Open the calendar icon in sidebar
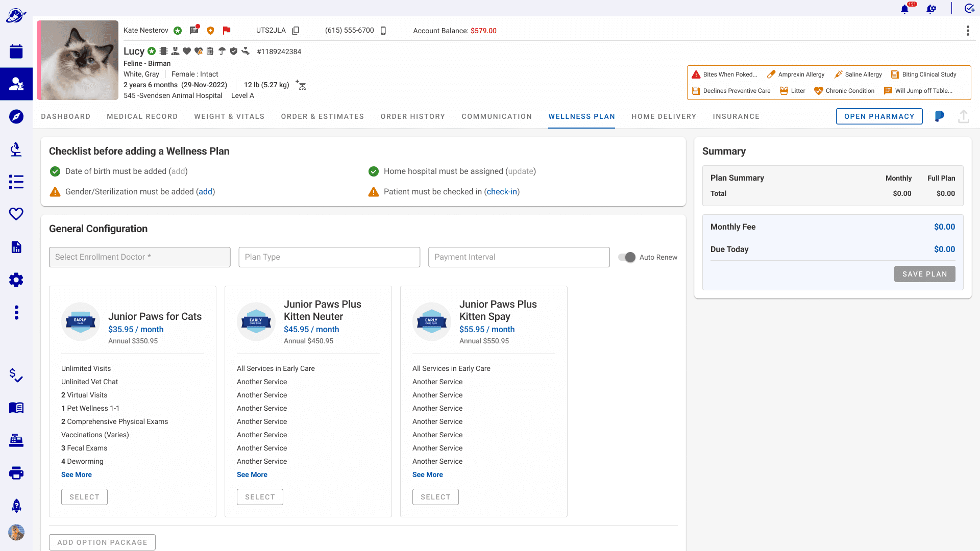980x551 pixels. point(16,51)
